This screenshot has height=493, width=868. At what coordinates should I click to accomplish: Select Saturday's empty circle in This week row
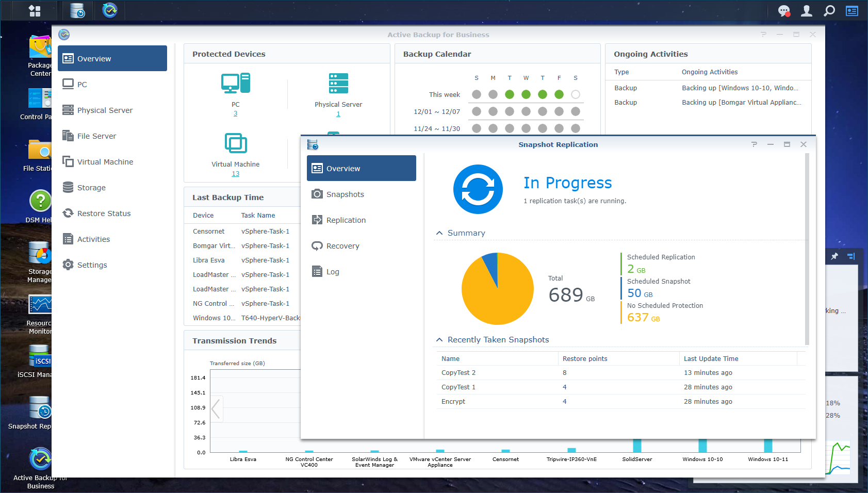click(576, 94)
